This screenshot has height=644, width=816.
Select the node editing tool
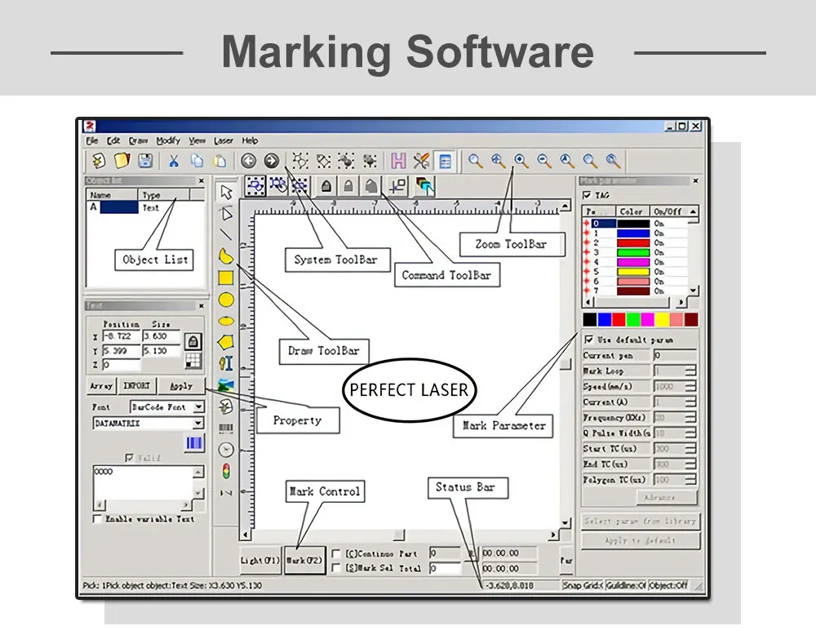[226, 214]
